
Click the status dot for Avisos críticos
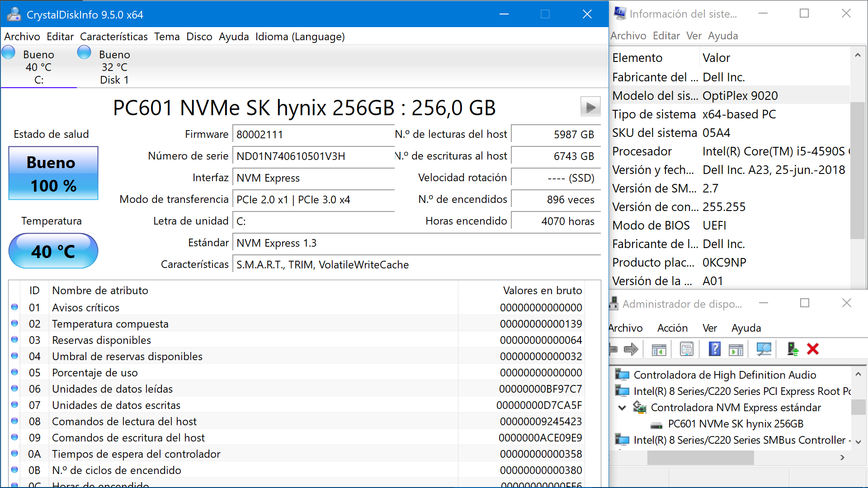[x=14, y=307]
